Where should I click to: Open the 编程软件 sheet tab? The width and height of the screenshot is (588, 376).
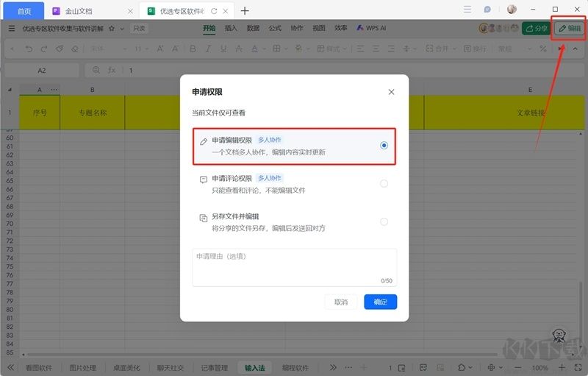coord(295,368)
